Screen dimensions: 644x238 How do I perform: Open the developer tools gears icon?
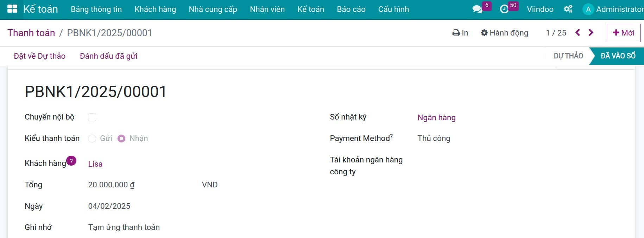click(x=568, y=9)
